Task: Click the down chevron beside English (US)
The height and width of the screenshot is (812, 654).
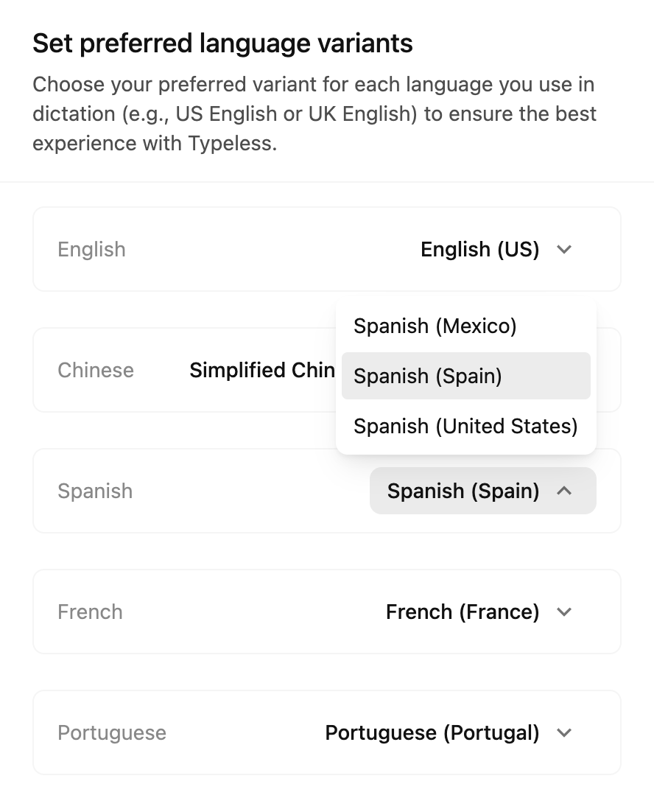Action: [565, 249]
